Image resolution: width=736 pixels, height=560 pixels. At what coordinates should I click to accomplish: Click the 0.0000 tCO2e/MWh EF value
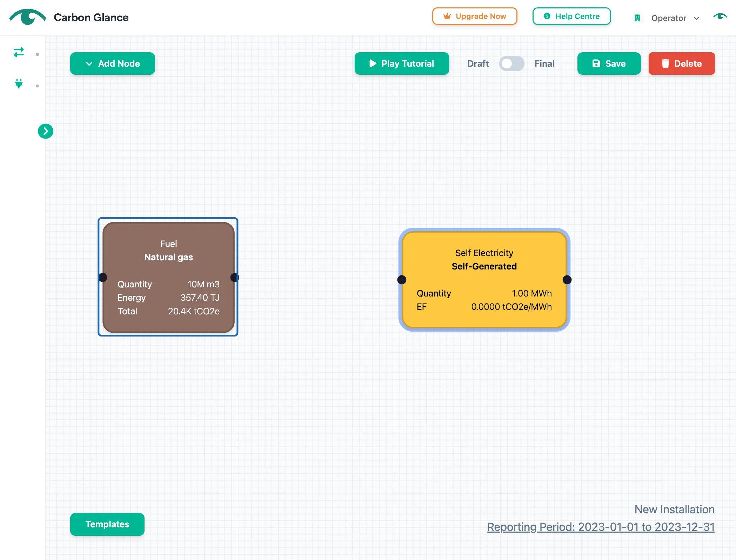click(511, 307)
